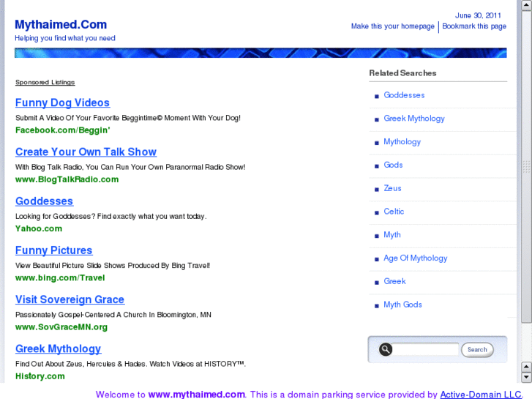This screenshot has height=399, width=532.
Task: Select Greek related search
Action: pyautogui.click(x=394, y=281)
